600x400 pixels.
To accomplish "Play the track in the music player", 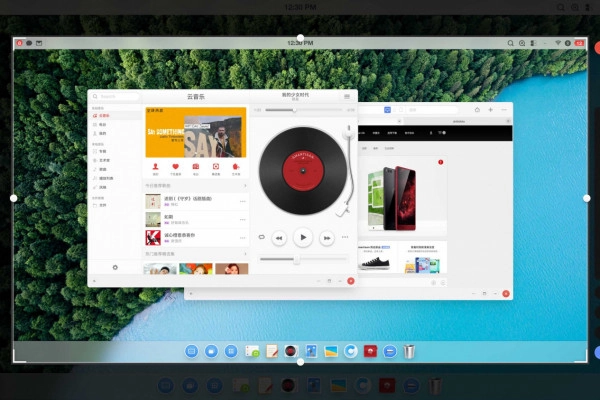I will click(303, 237).
